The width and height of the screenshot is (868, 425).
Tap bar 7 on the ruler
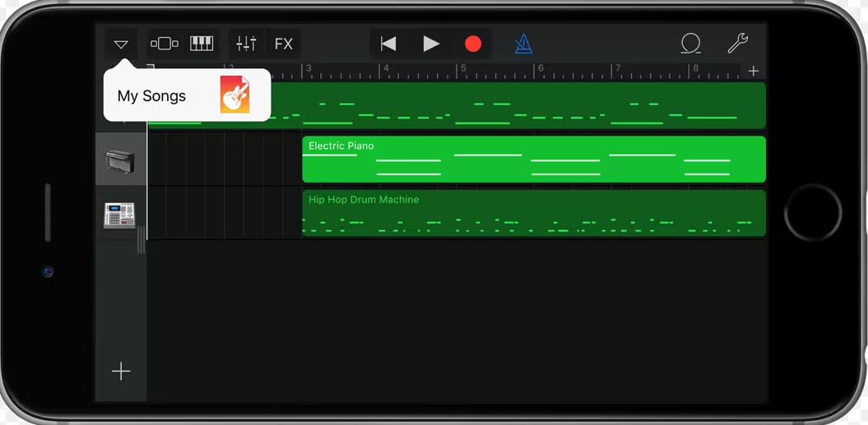619,68
